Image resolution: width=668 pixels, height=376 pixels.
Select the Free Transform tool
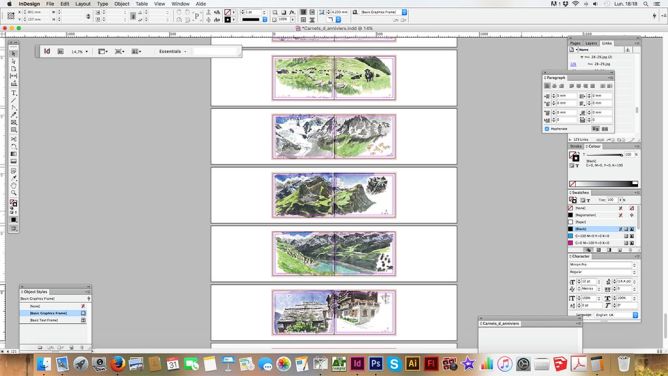tap(14, 146)
